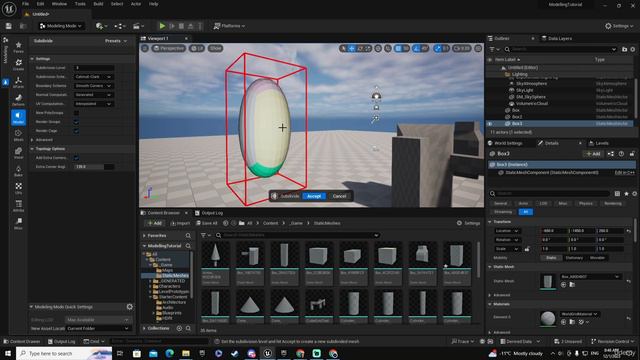Open the Help menu

pos(153,4)
